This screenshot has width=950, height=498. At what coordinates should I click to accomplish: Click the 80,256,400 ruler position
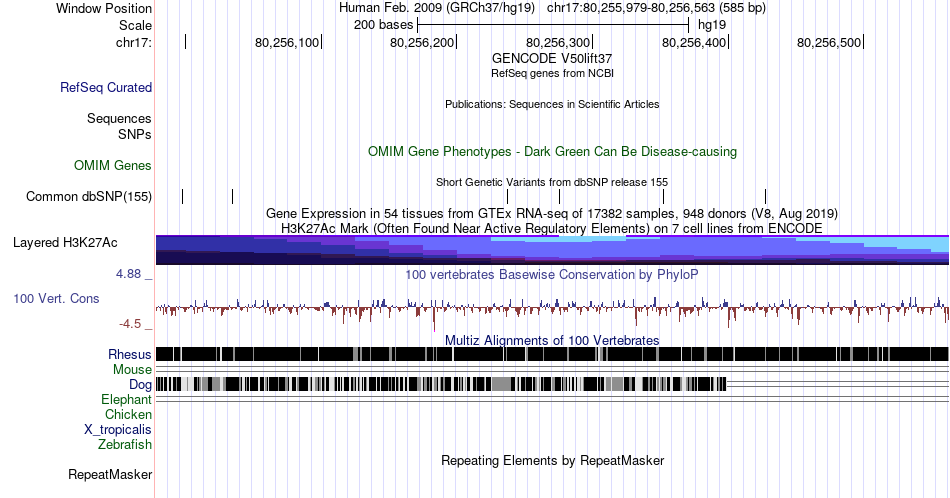coord(694,42)
